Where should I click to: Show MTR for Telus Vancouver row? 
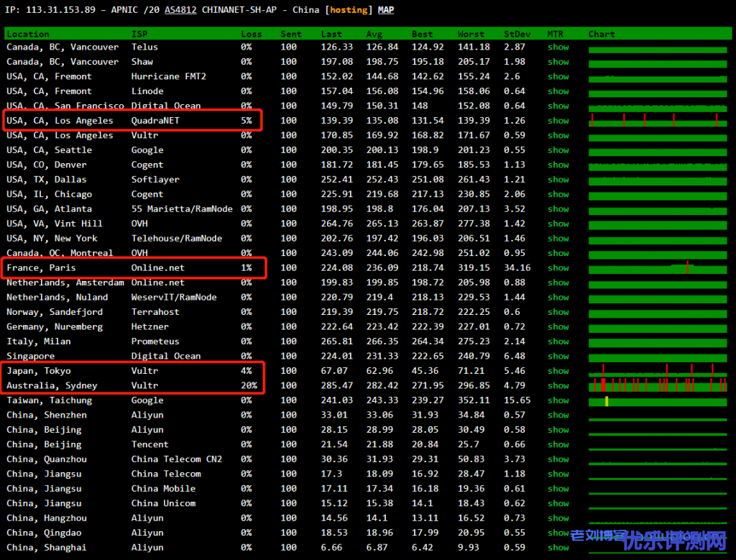click(558, 47)
